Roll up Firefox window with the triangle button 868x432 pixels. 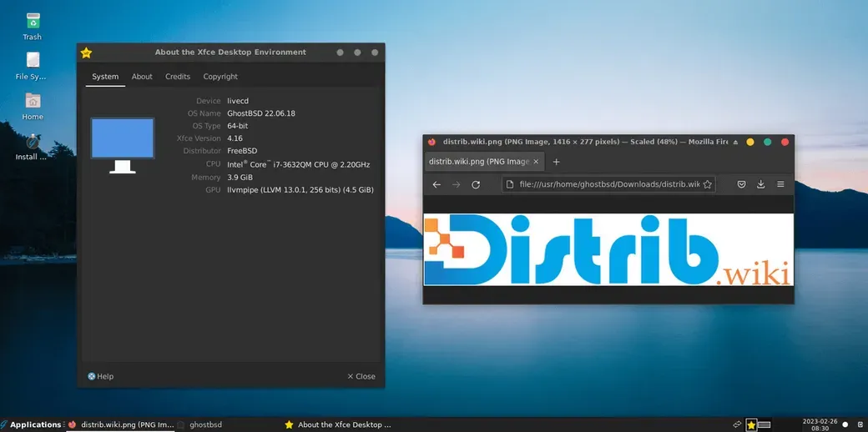[735, 142]
